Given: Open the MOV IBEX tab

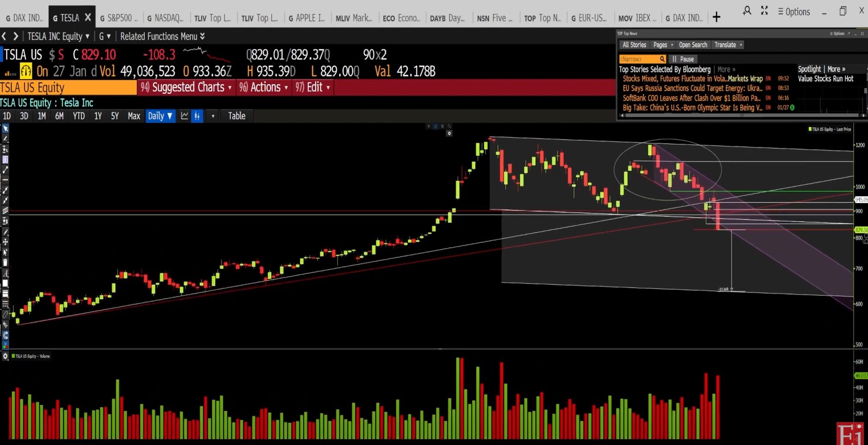Looking at the screenshot, I should tap(637, 18).
